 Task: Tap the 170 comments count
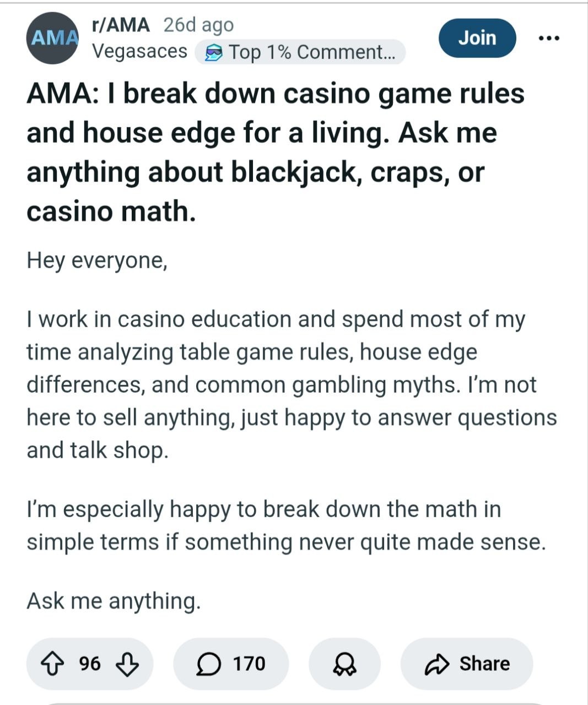[249, 664]
